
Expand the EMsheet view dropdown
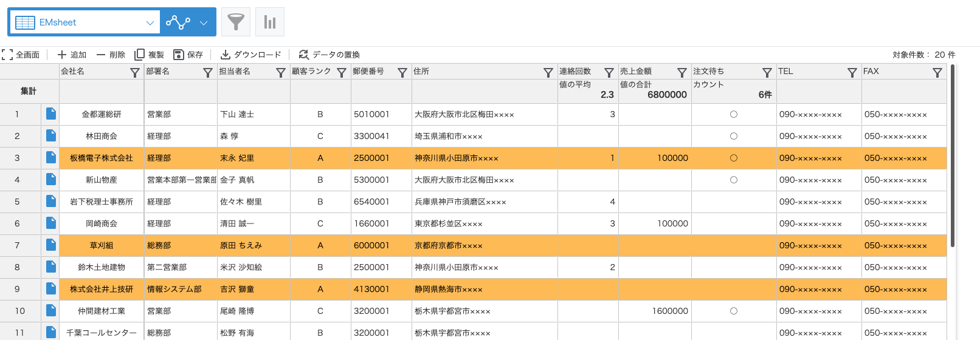click(150, 22)
